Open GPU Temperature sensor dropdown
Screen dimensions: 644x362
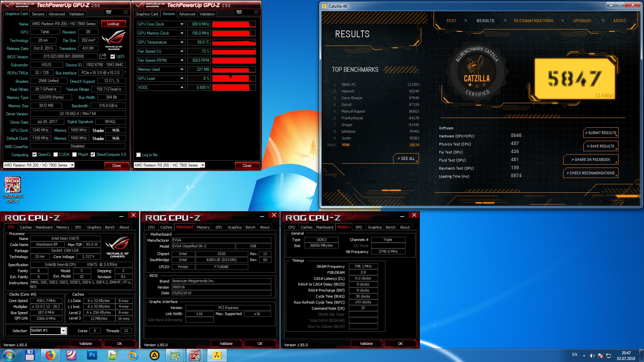point(182,42)
